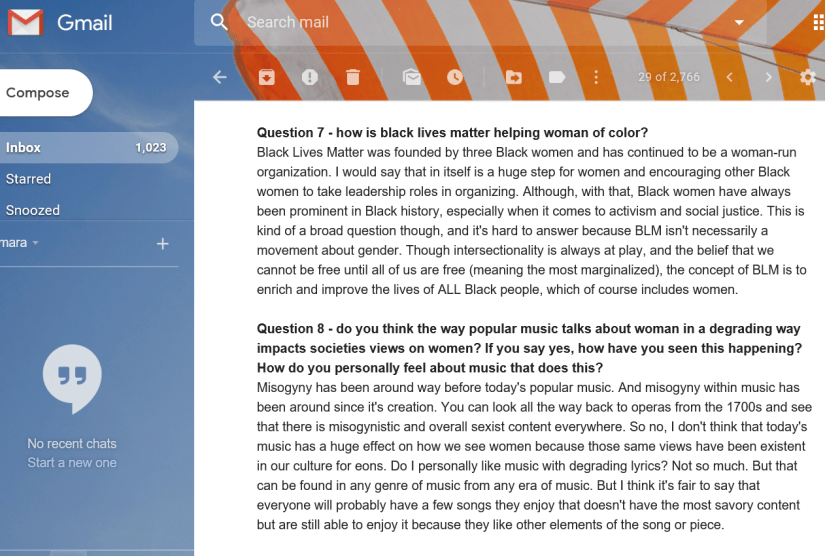Click the Hangouts quote bubble icon
This screenshot has height=556, width=825.
tap(72, 379)
